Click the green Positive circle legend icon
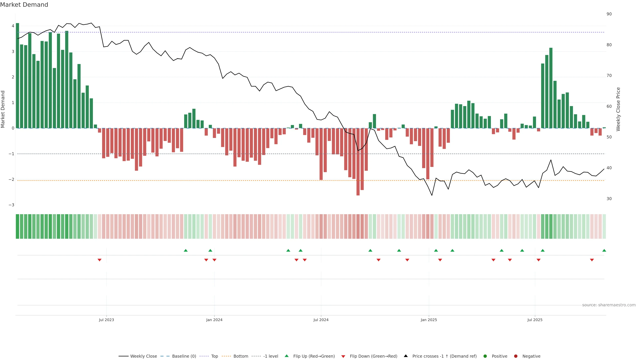This screenshot has height=362, width=644. point(485,356)
